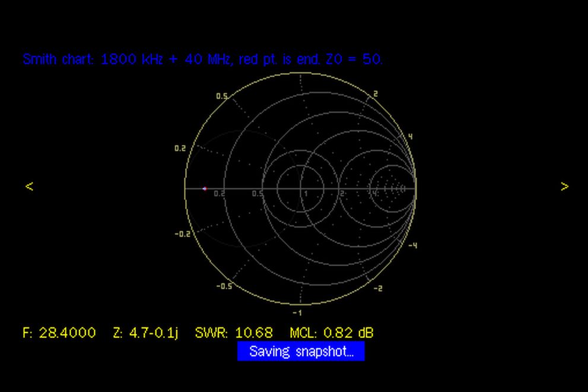The image size is (588, 392).
Task: Click the positive 0.2 reactance label outside rim
Action: click(x=180, y=148)
